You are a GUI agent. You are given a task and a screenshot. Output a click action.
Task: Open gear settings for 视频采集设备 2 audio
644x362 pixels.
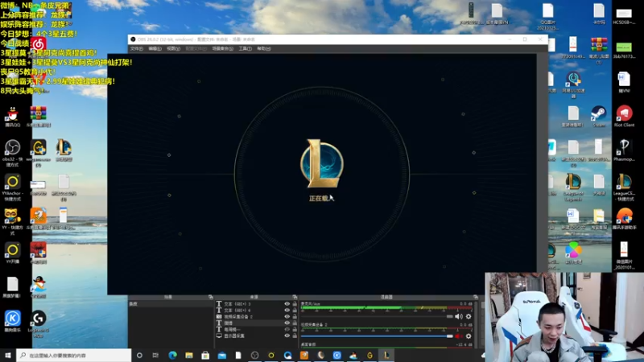[x=469, y=336]
